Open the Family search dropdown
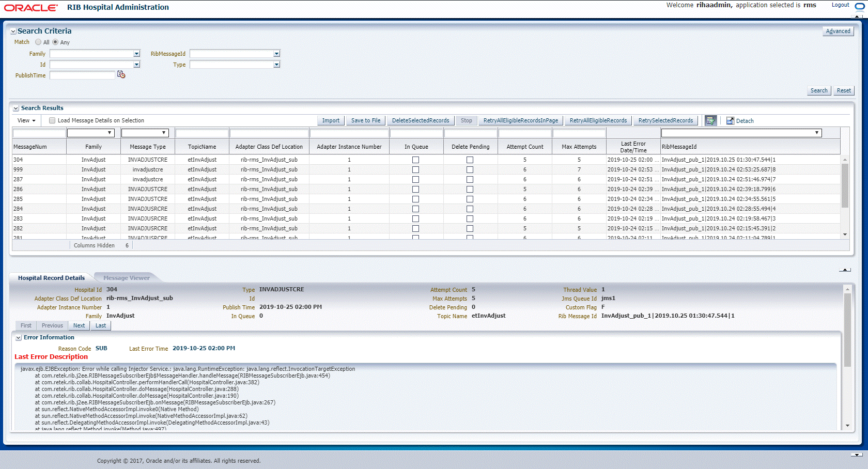The width and height of the screenshot is (868, 469). click(x=137, y=54)
